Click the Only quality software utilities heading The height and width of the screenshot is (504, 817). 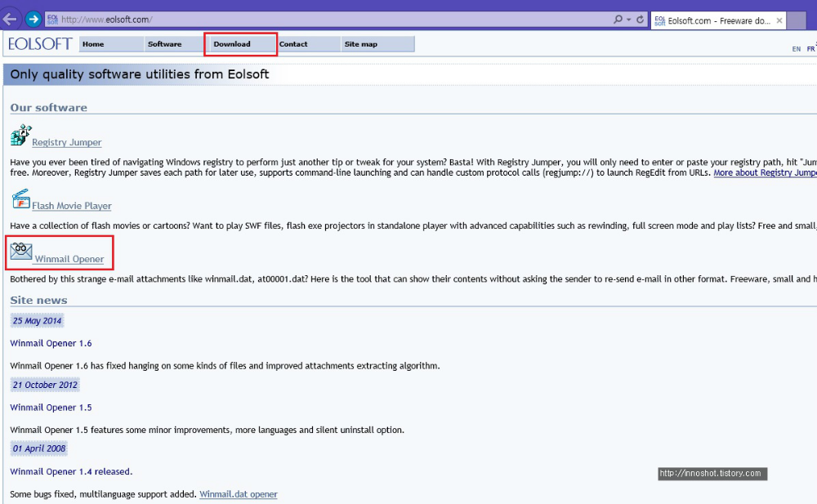click(140, 74)
